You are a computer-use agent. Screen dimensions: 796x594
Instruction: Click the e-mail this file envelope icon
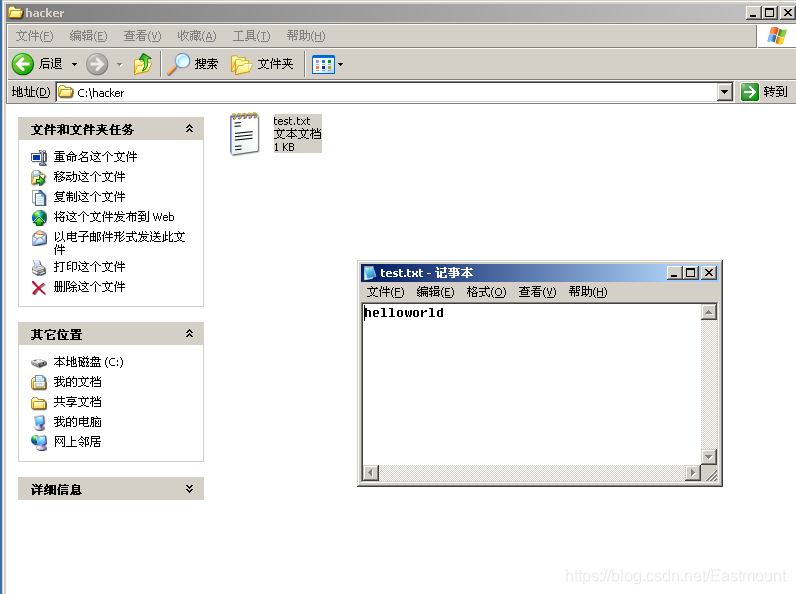tap(39, 238)
